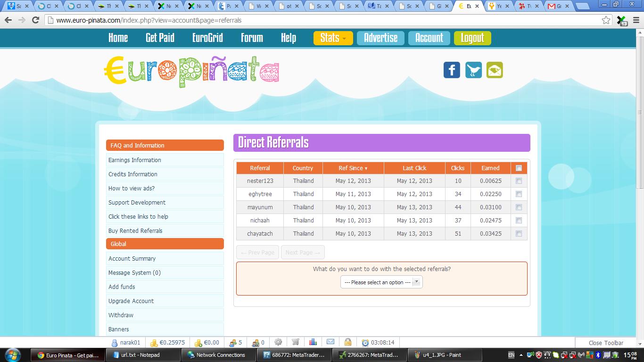
Task: Tick the nichaah referral checkbox
Action: pyautogui.click(x=519, y=221)
